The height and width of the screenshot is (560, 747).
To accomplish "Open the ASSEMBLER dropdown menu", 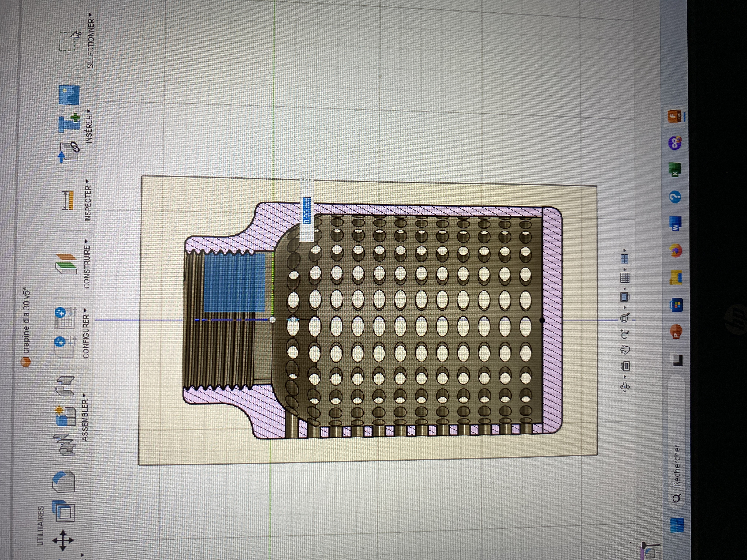I will [85, 417].
